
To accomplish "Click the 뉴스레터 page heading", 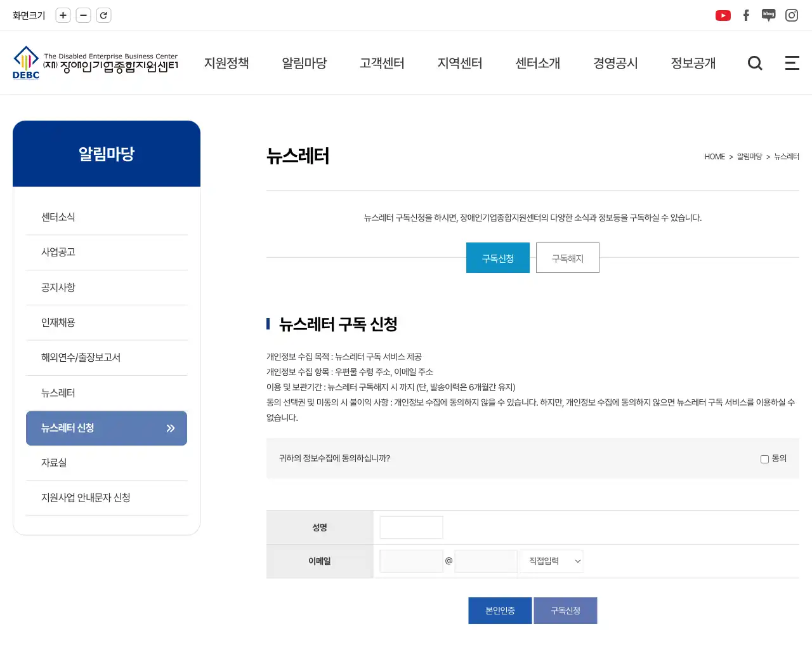I will click(298, 156).
